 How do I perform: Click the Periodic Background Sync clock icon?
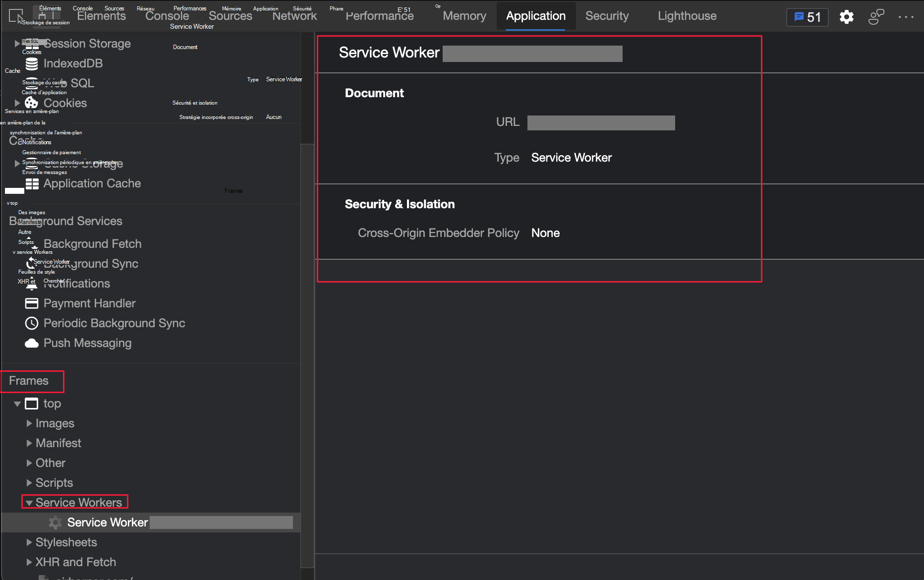[32, 323]
